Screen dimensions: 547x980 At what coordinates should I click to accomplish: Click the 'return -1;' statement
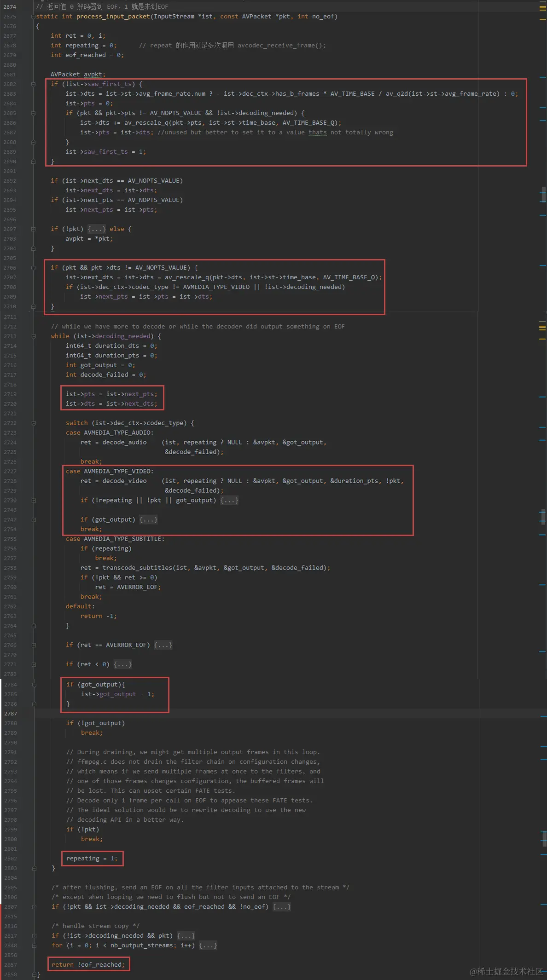[x=99, y=617]
